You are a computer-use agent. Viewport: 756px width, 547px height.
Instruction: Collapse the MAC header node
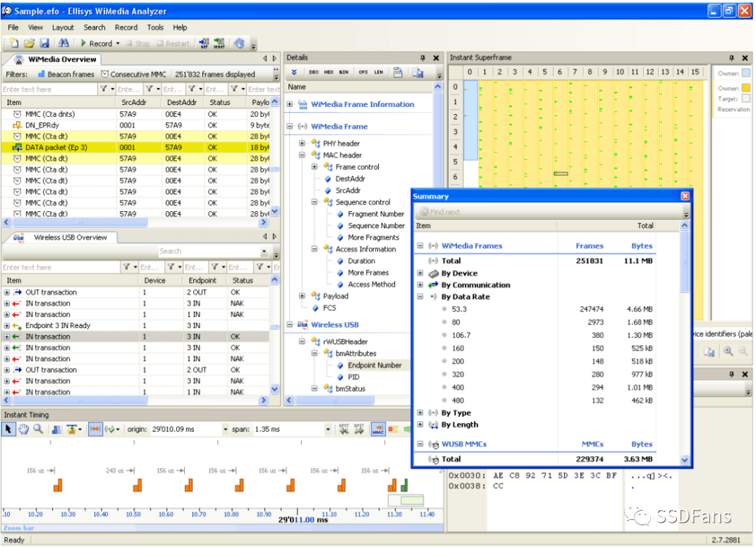(302, 155)
